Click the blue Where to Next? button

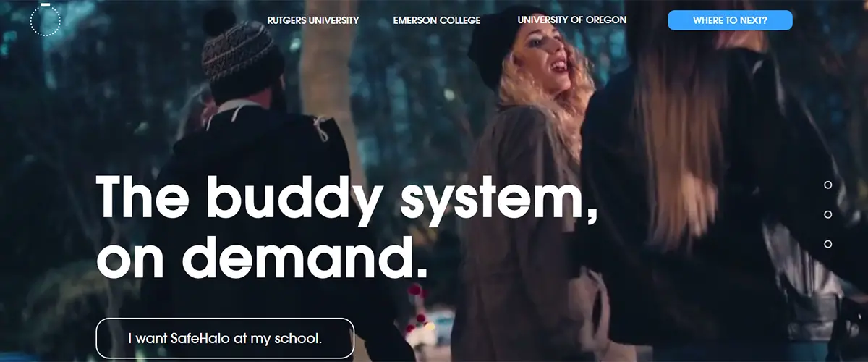coord(730,20)
